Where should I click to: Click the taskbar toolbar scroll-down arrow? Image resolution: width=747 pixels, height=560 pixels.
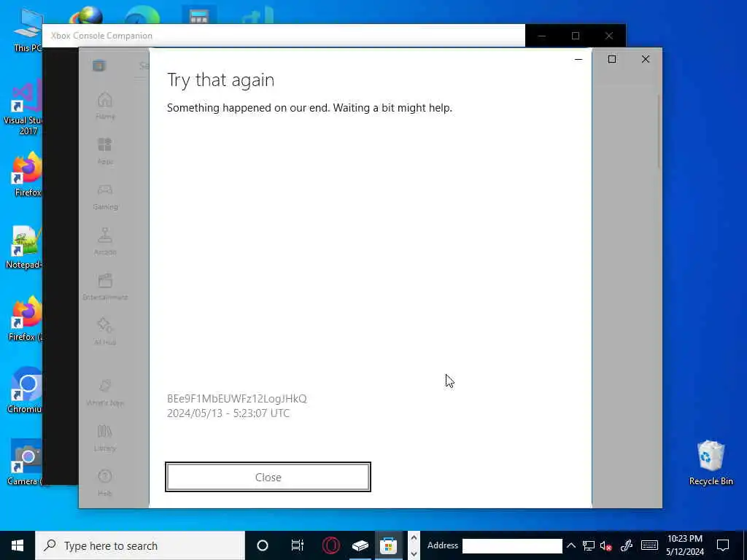click(414, 553)
